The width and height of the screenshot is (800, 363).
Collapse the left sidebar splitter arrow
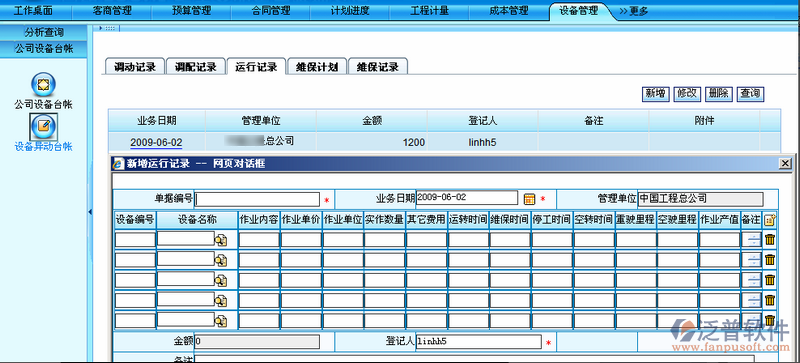(90, 211)
